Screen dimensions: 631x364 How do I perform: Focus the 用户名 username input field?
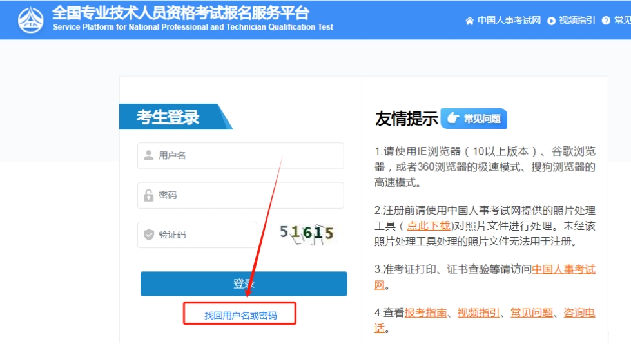point(248,156)
